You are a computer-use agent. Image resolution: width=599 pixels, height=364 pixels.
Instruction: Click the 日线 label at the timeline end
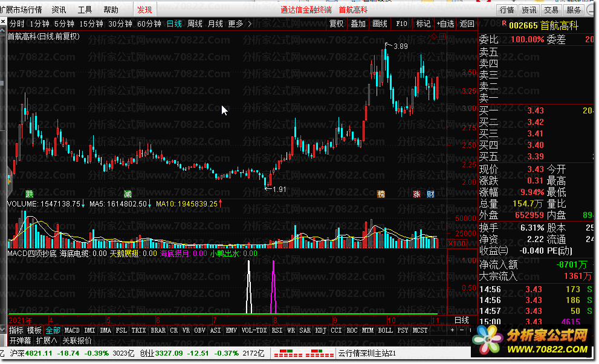(x=461, y=320)
